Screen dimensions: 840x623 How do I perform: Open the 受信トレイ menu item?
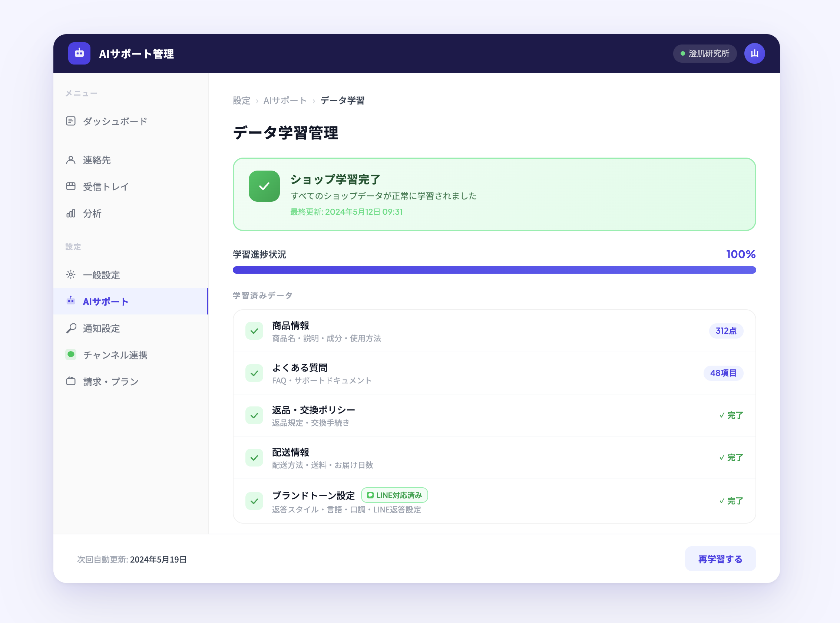click(x=131, y=187)
